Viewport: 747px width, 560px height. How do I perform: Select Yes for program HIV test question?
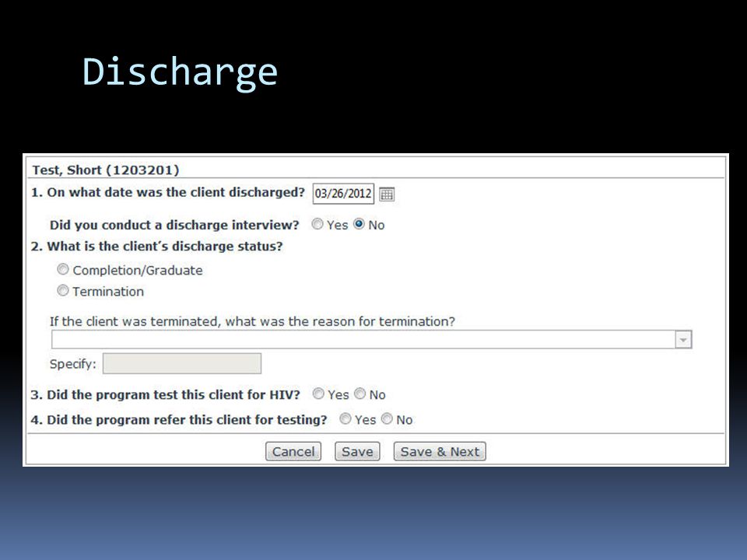318,394
